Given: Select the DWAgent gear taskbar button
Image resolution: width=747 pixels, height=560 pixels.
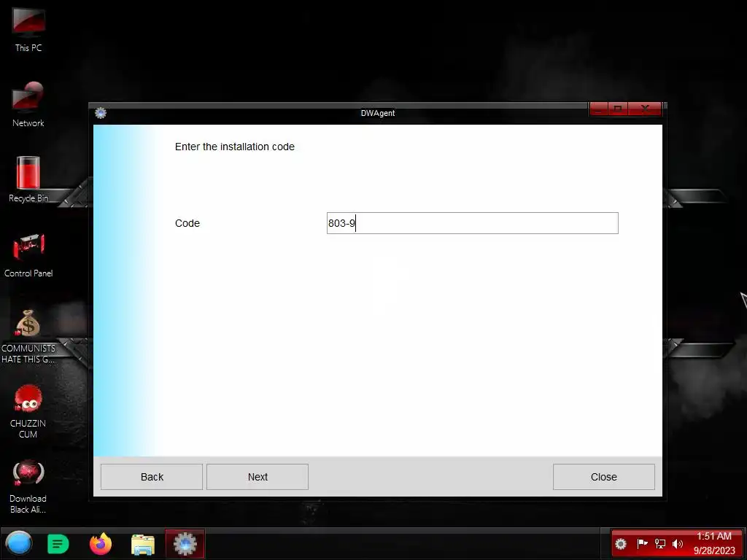Looking at the screenshot, I should point(185,543).
